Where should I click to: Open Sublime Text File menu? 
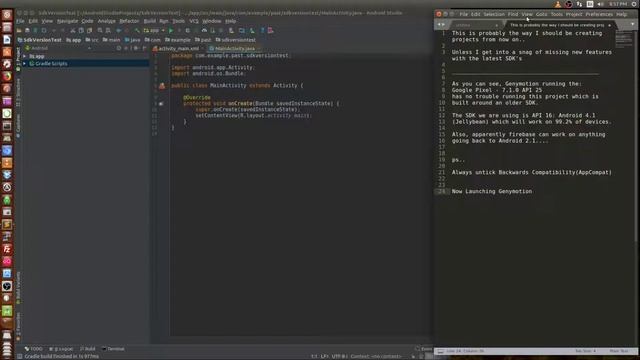(x=463, y=14)
